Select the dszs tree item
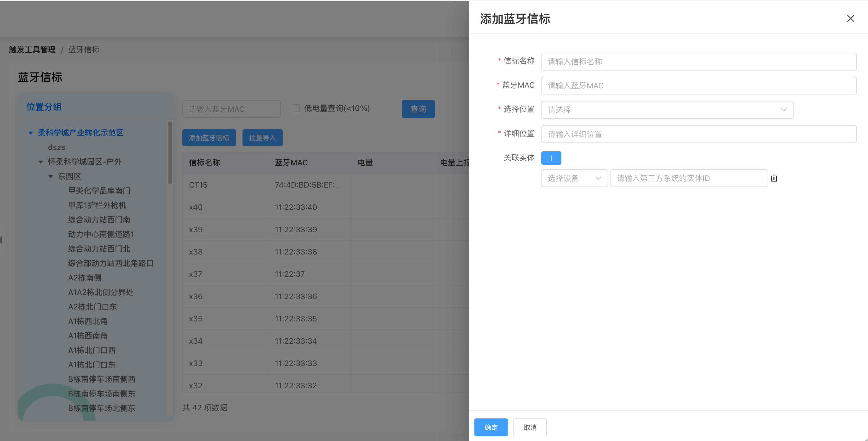The height and width of the screenshot is (441, 868). pyautogui.click(x=56, y=147)
